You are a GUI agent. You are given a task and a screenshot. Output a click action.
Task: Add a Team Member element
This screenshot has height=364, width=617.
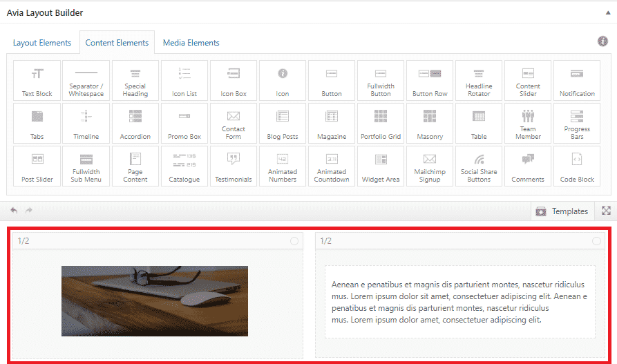[528, 123]
